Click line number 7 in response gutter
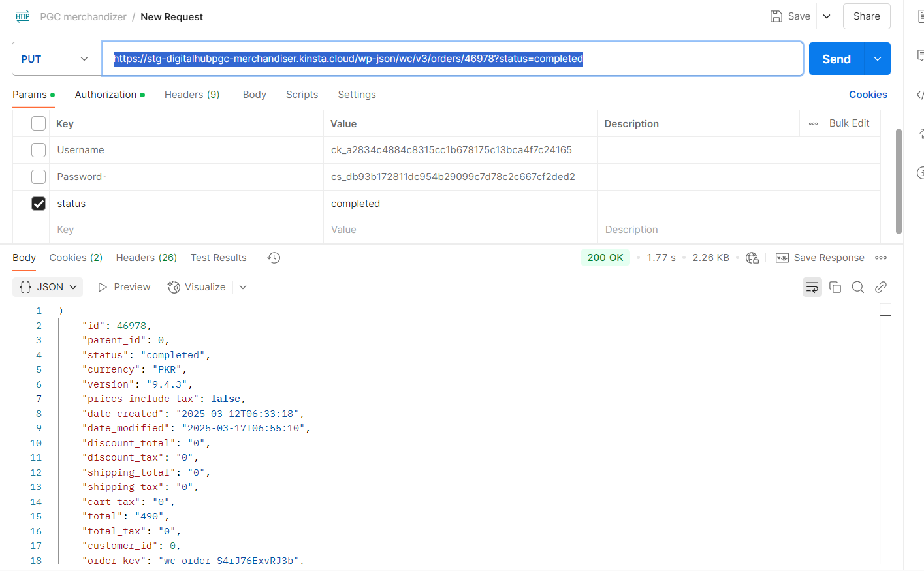Image resolution: width=924 pixels, height=571 pixels. (x=39, y=399)
